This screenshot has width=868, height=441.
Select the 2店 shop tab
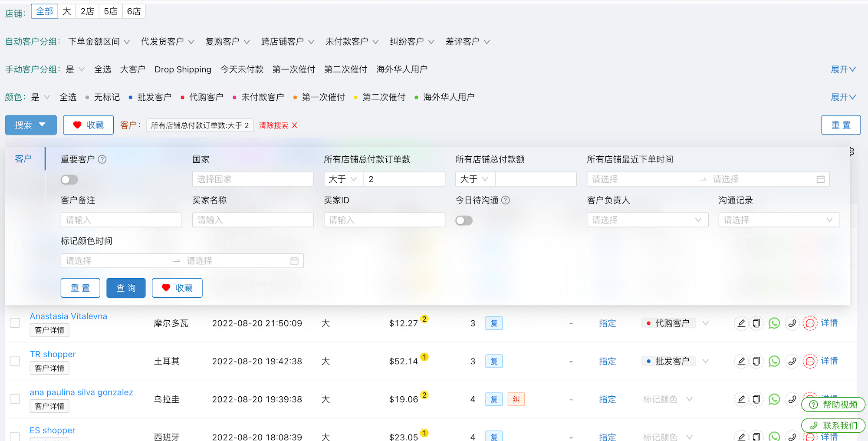[87, 11]
